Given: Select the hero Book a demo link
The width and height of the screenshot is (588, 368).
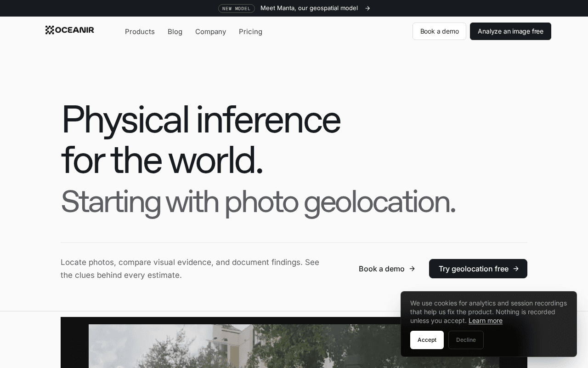Looking at the screenshot, I should pos(387,269).
